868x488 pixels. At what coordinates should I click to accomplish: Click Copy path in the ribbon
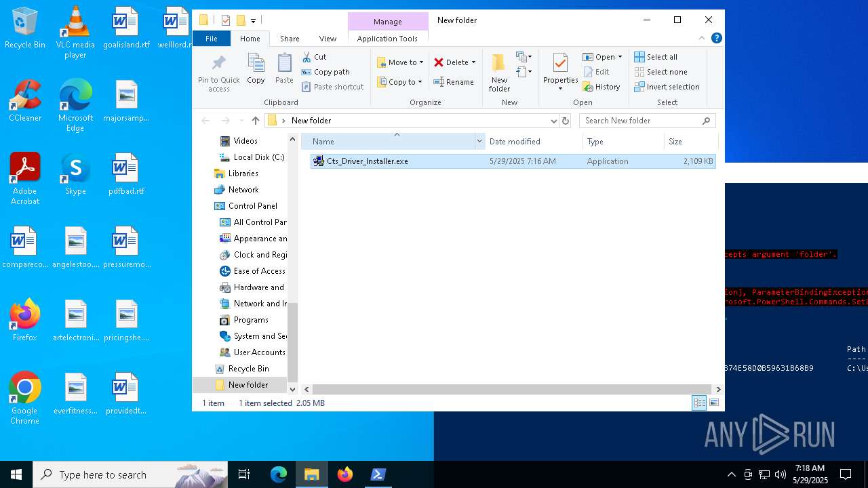325,72
